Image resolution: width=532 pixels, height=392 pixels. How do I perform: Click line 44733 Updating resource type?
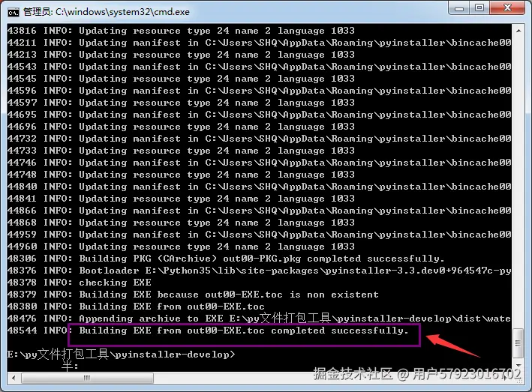tap(181, 151)
